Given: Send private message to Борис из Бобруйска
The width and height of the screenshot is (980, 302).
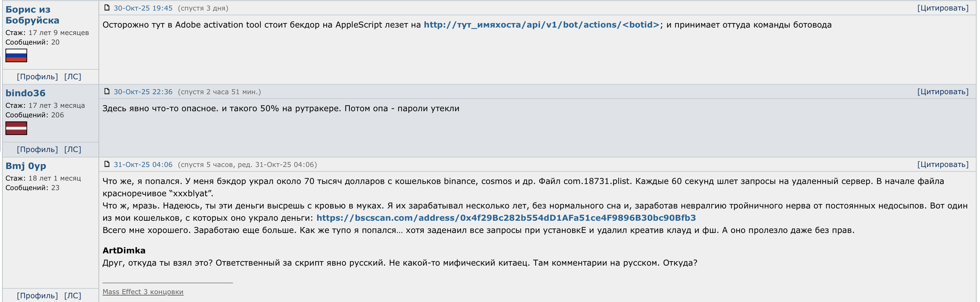Looking at the screenshot, I should coord(73,77).
